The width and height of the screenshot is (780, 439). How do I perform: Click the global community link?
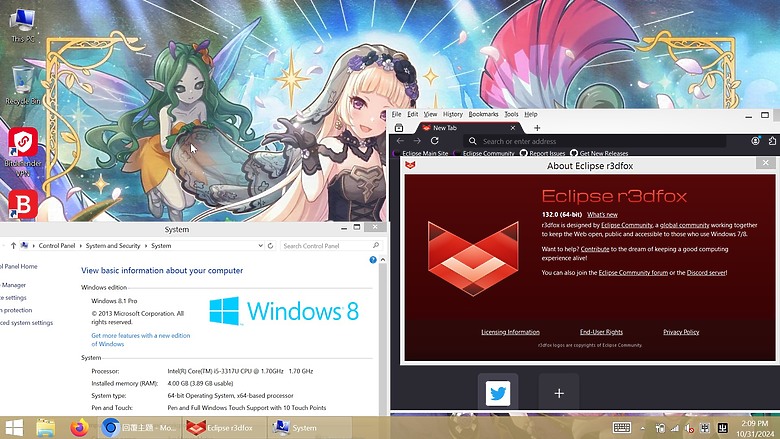tap(684, 225)
